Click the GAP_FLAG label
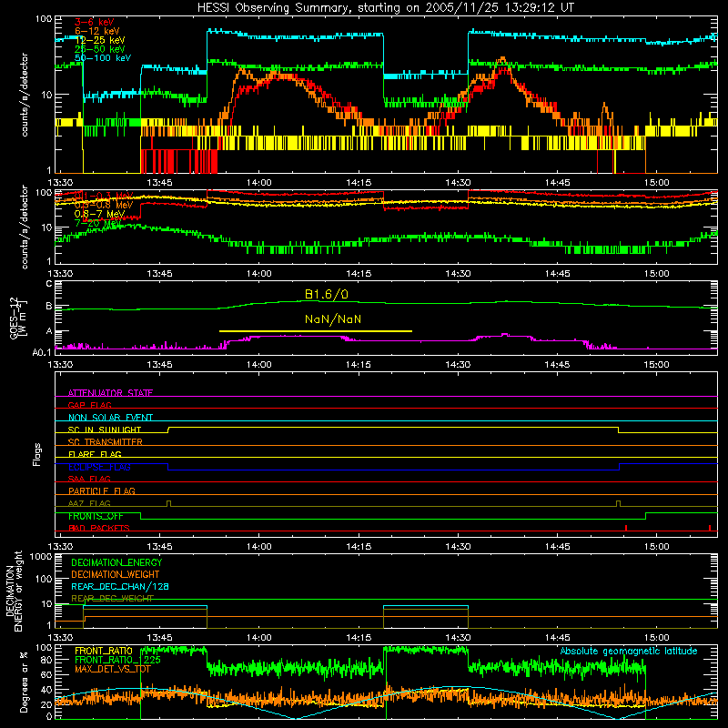Screen dimensions: 728x728 89,405
